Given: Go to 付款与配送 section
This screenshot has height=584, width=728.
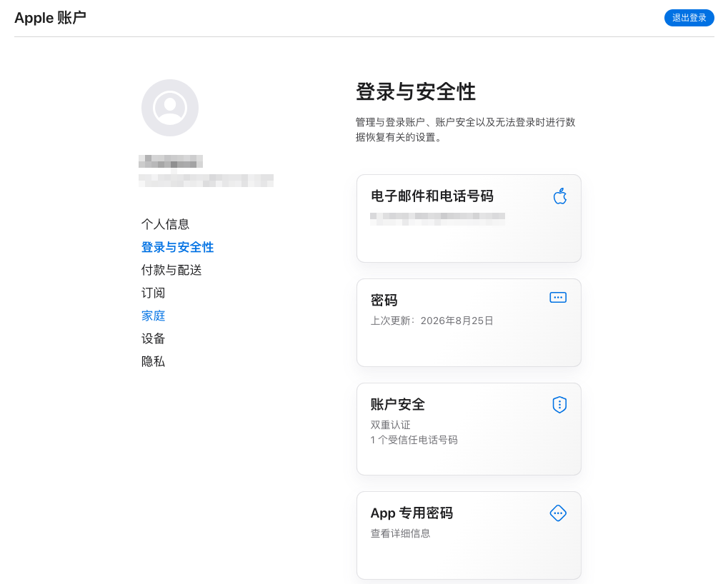Looking at the screenshot, I should 171,270.
